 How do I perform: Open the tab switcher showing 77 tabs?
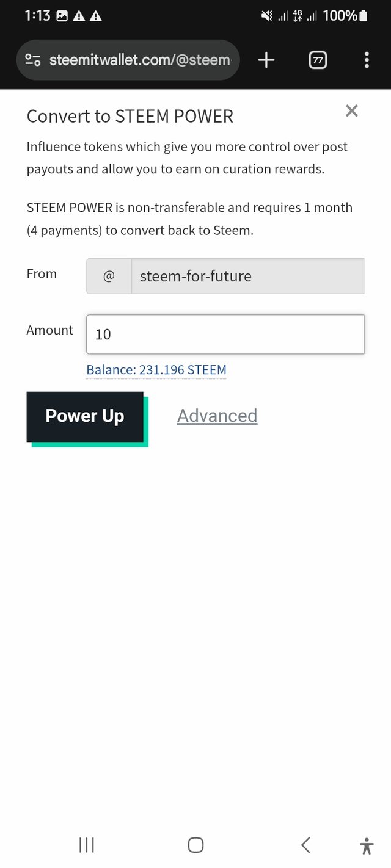(318, 60)
